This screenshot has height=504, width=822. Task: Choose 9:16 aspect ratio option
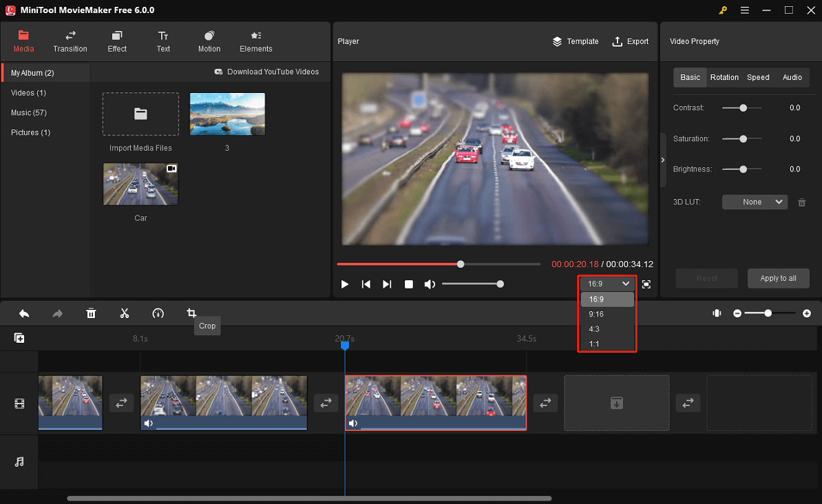click(x=607, y=314)
